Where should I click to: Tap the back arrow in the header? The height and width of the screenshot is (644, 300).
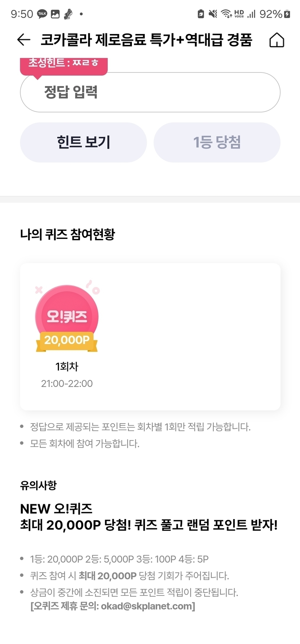[x=24, y=40]
